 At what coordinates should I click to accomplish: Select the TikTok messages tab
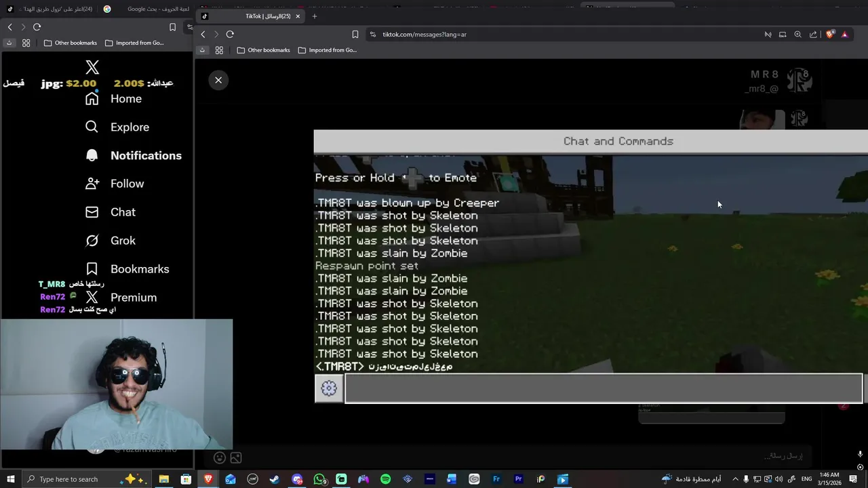[251, 16]
